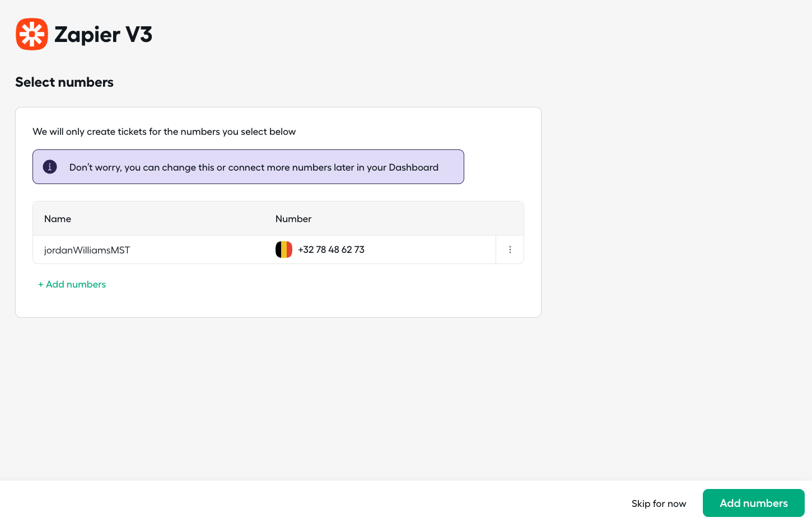Click the Zapier orange asterisk logo
This screenshot has width=812, height=522.
(x=32, y=34)
